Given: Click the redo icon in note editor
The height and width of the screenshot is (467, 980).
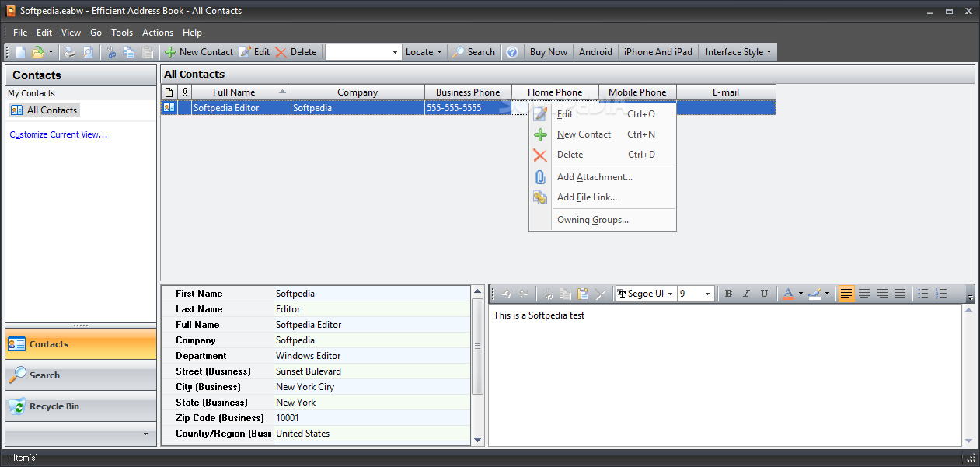Looking at the screenshot, I should tap(525, 294).
